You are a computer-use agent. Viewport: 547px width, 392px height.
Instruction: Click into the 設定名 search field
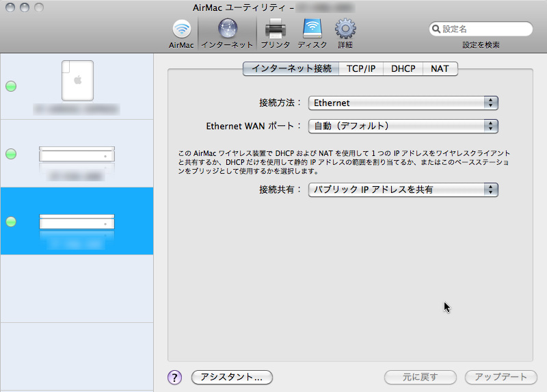(x=485, y=29)
